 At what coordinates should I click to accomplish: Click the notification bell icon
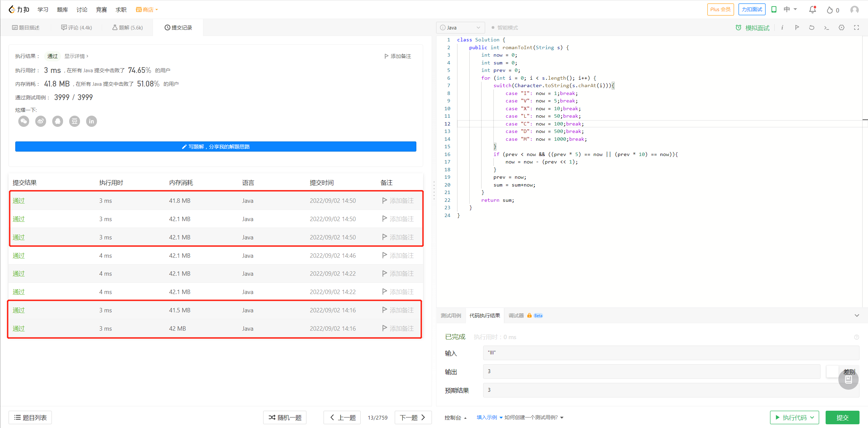(812, 10)
